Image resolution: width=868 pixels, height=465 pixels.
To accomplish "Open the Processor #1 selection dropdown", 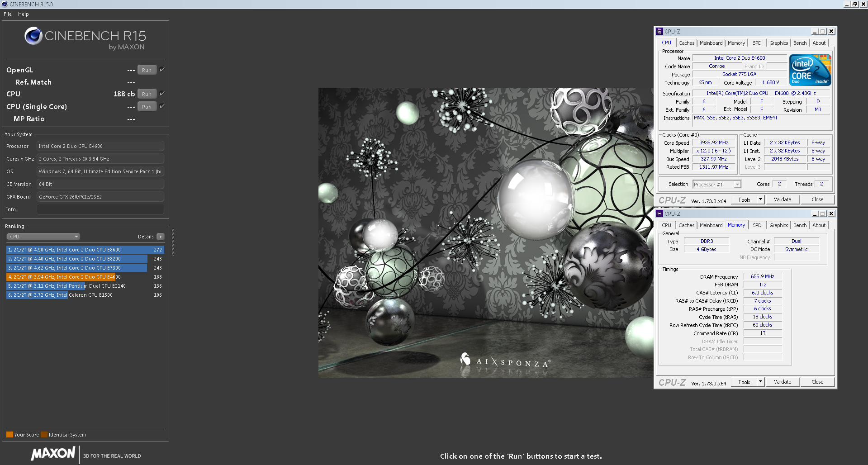I will point(717,184).
